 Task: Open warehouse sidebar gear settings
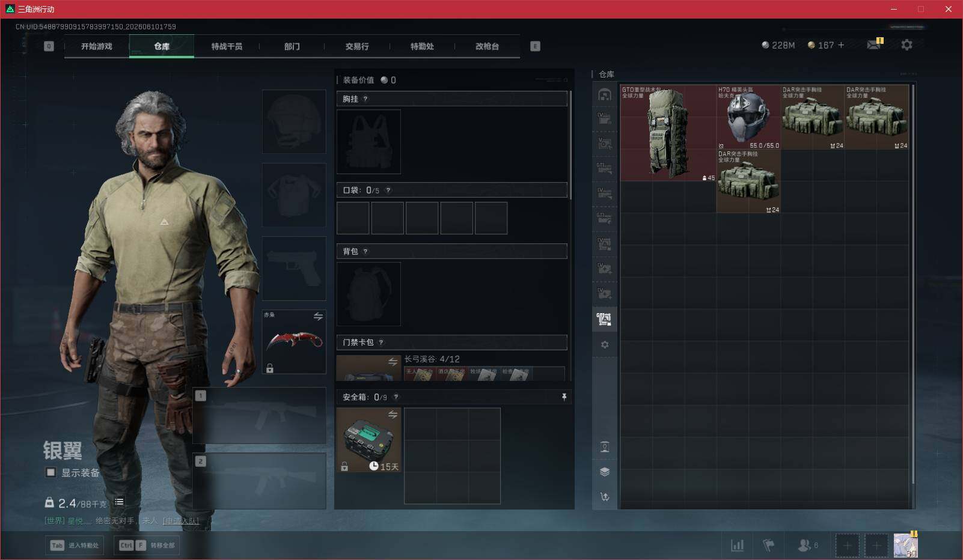605,344
